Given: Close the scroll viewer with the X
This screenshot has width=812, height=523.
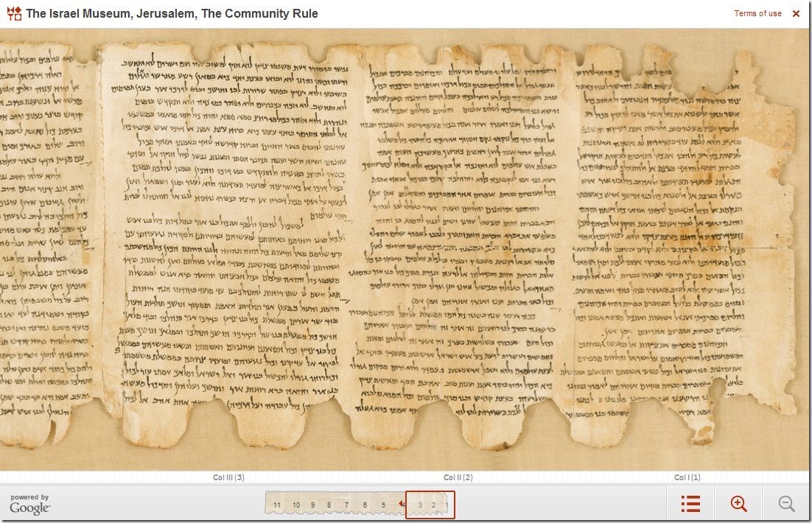Looking at the screenshot, I should (796, 13).
